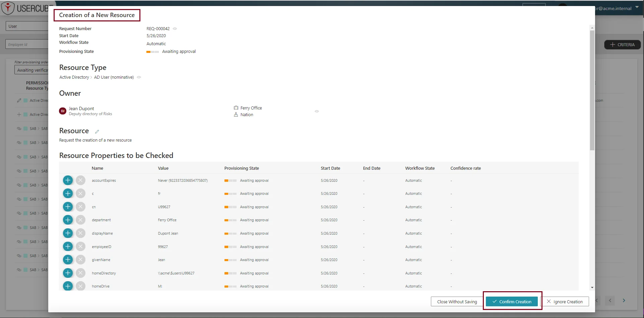Image resolution: width=644 pixels, height=318 pixels.
Task: Click Ferry Office organization in Owner section
Action: click(251, 108)
